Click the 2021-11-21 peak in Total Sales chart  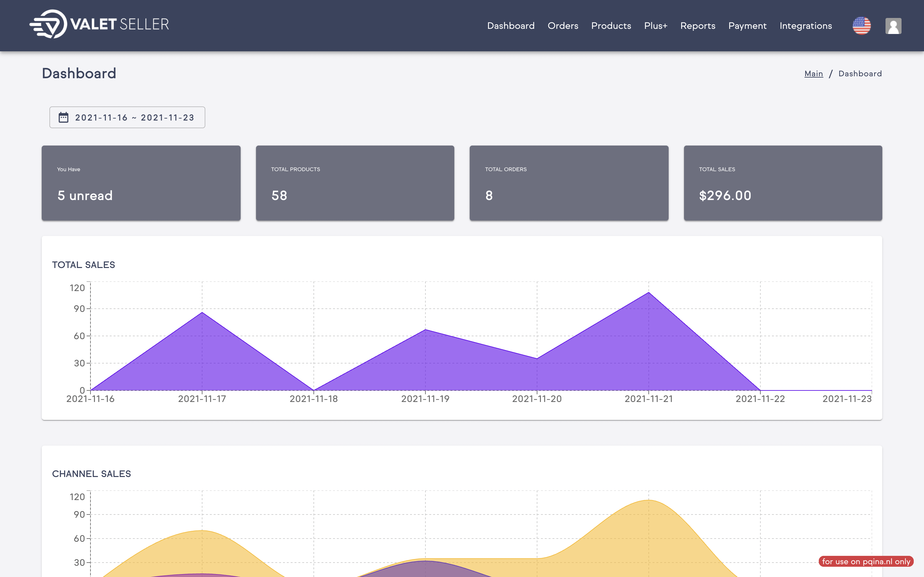click(648, 293)
